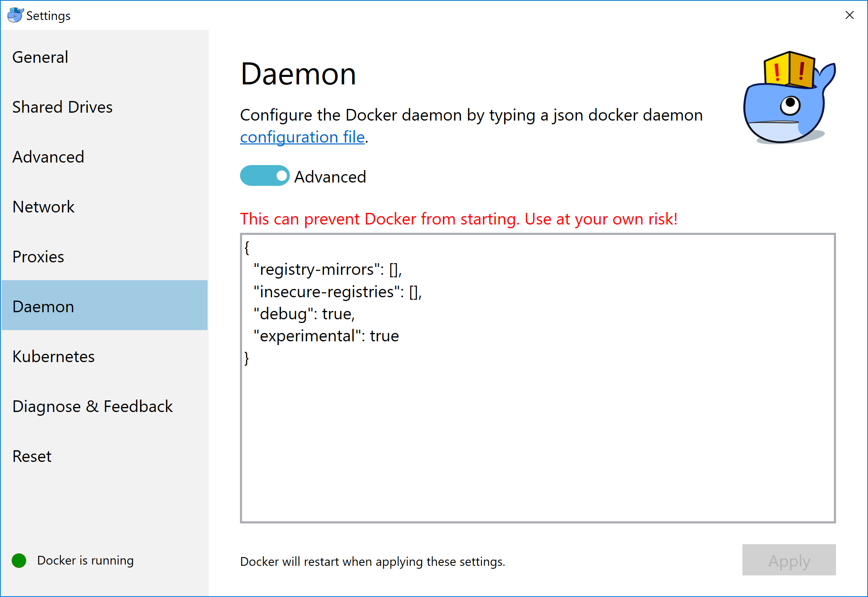868x597 pixels.
Task: Open Diagnose & Feedback section
Action: [x=92, y=406]
